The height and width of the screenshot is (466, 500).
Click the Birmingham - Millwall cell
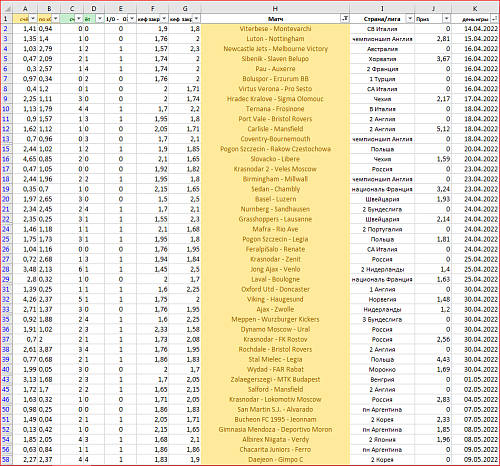pos(275,179)
